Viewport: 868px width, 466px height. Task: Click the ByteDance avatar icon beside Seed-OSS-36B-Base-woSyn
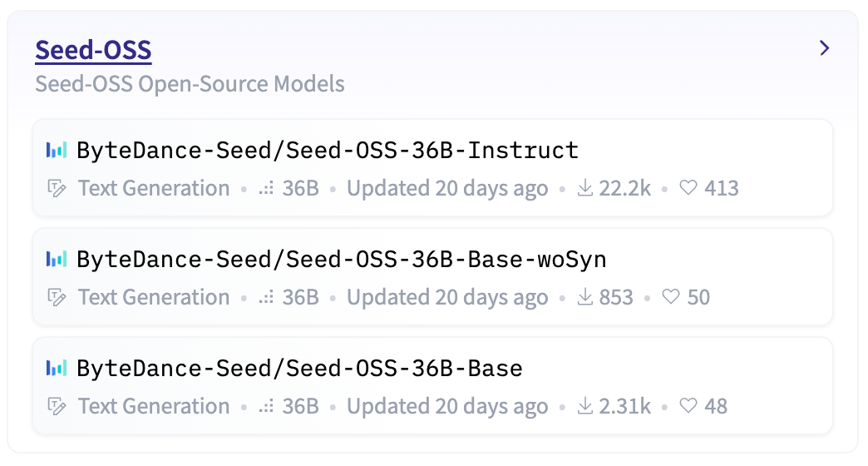click(57, 260)
